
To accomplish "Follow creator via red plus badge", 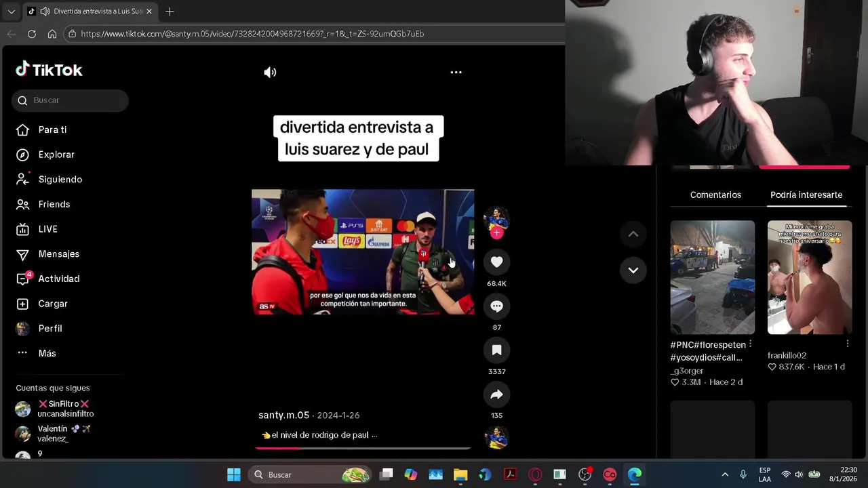I will coord(496,233).
